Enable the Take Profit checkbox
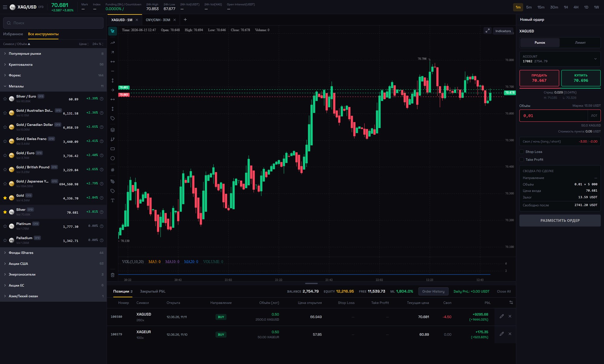 pyautogui.click(x=522, y=159)
